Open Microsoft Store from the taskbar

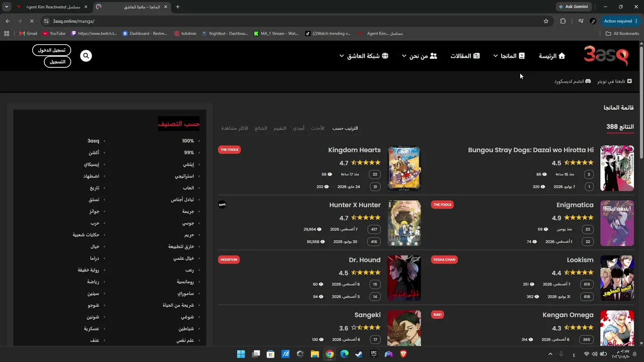(x=271, y=354)
